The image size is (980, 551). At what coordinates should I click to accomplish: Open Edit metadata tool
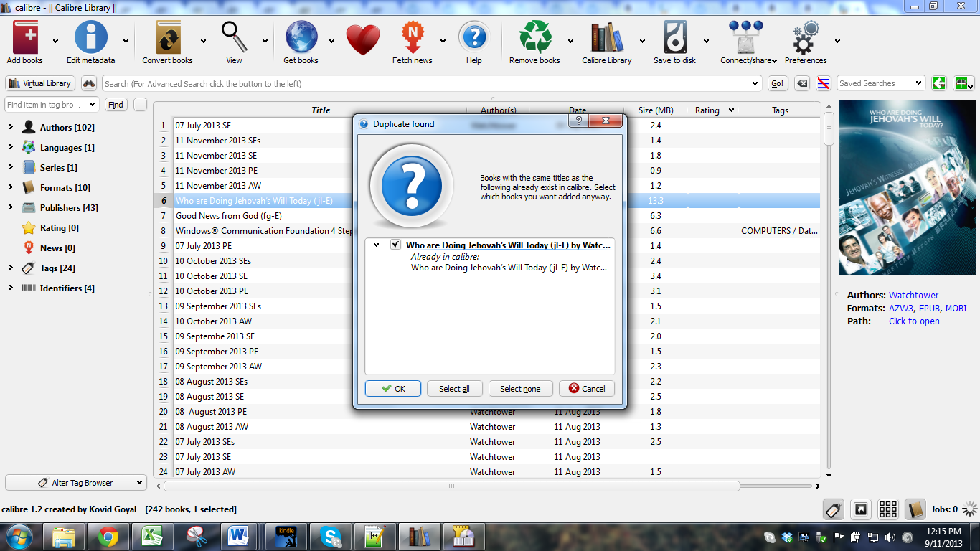pos(91,37)
